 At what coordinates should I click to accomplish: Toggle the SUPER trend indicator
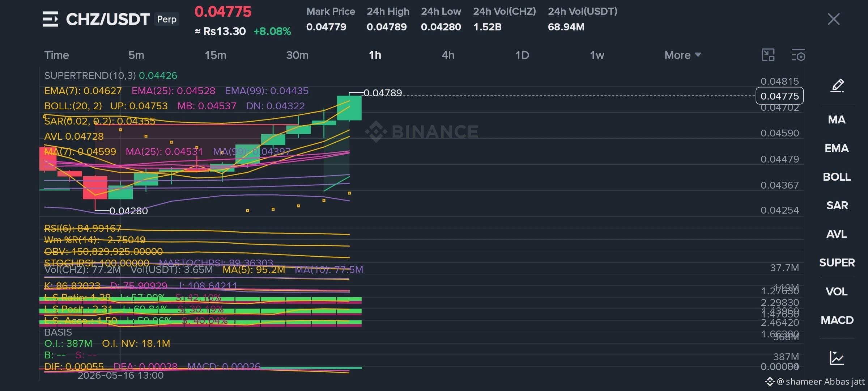(837, 262)
